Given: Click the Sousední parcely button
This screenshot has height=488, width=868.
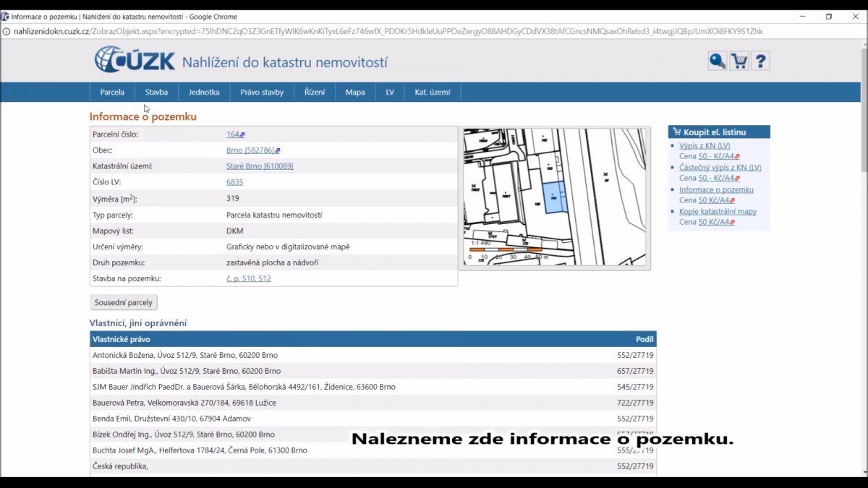Looking at the screenshot, I should (x=124, y=302).
